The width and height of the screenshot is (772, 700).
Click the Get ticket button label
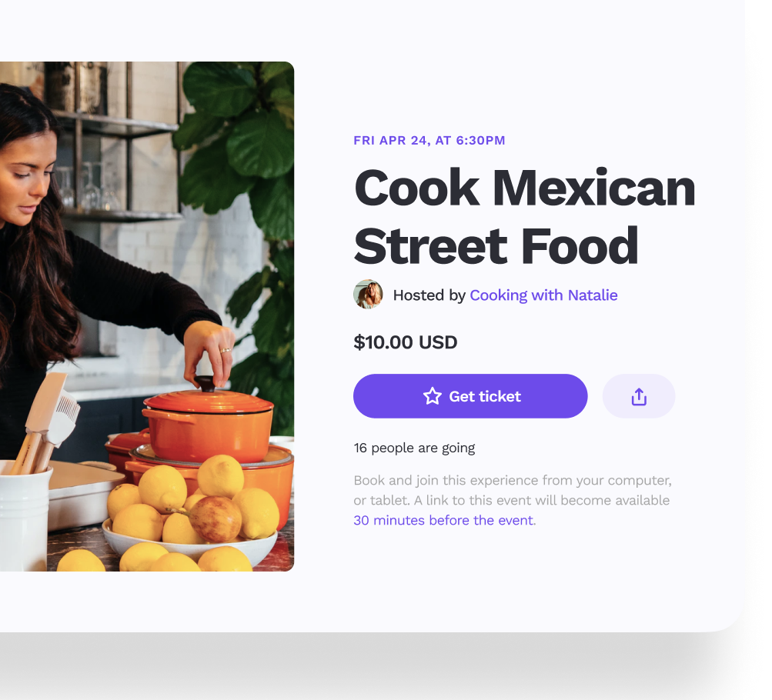[484, 396]
